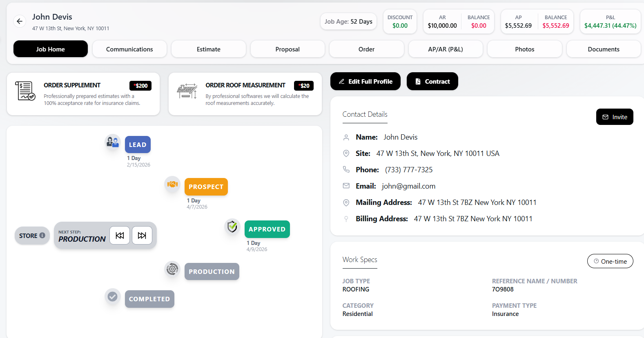Click the Residential category value
644x338 pixels.
click(357, 314)
